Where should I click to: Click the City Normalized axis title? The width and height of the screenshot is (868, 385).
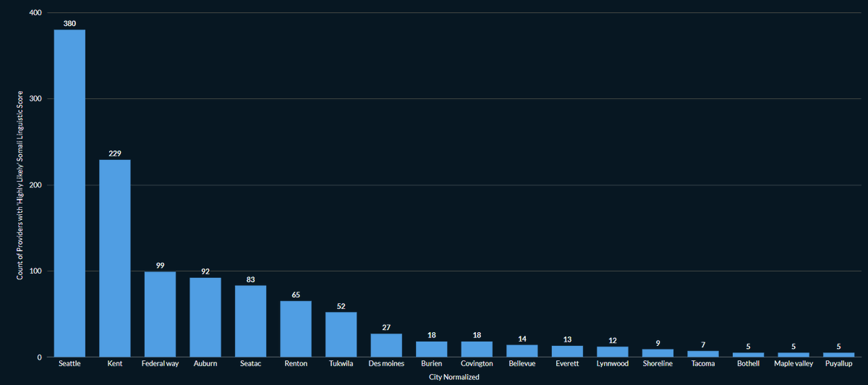tap(454, 377)
